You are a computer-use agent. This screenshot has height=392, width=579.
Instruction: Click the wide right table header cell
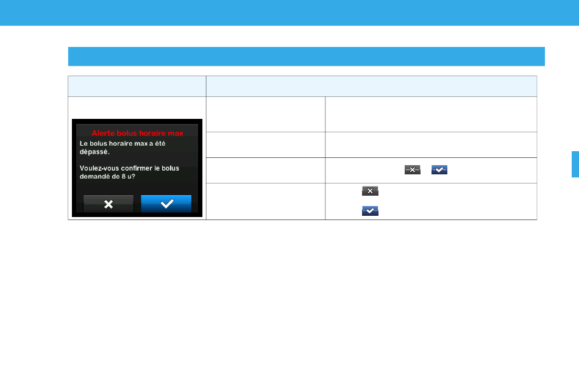tap(371, 86)
